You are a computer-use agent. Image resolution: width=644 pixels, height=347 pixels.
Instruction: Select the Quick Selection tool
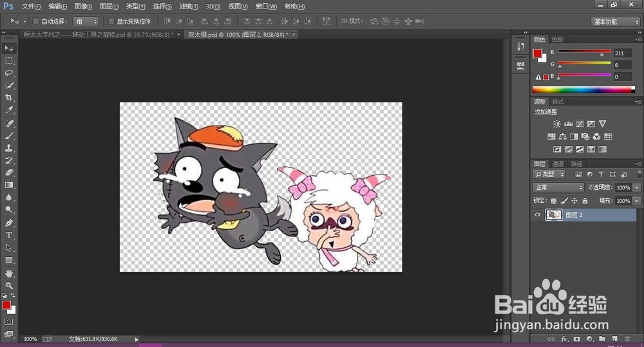tap(8, 86)
